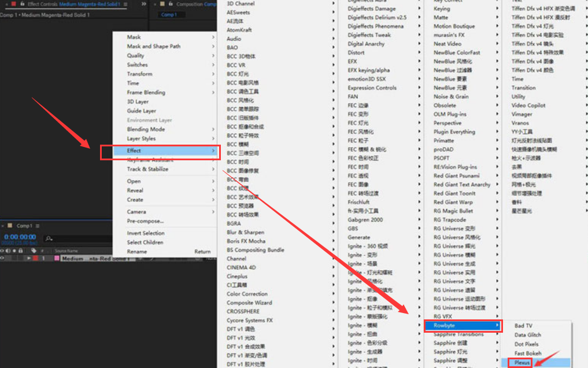The height and width of the screenshot is (368, 588).
Task: Expand the Switches submenu
Action: pos(165,65)
